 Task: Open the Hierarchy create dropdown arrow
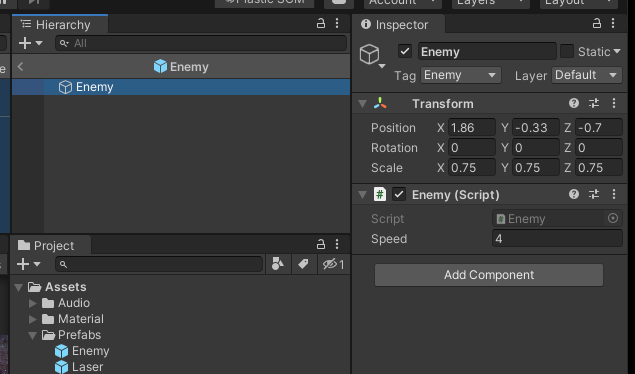[39, 43]
